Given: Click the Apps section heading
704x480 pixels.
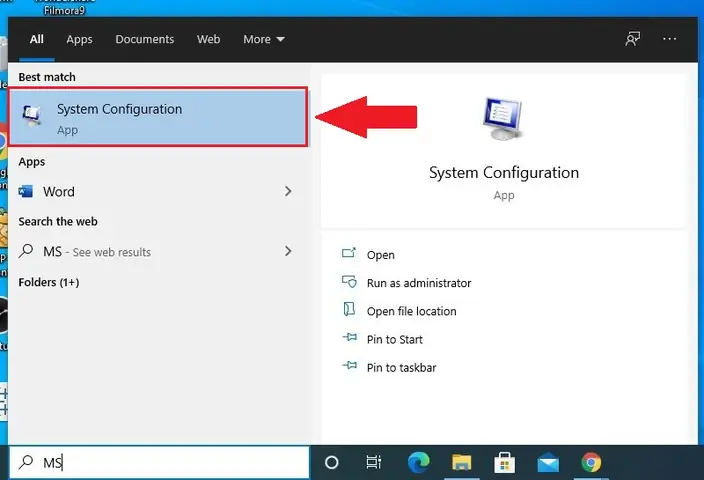Looking at the screenshot, I should pos(32,162).
